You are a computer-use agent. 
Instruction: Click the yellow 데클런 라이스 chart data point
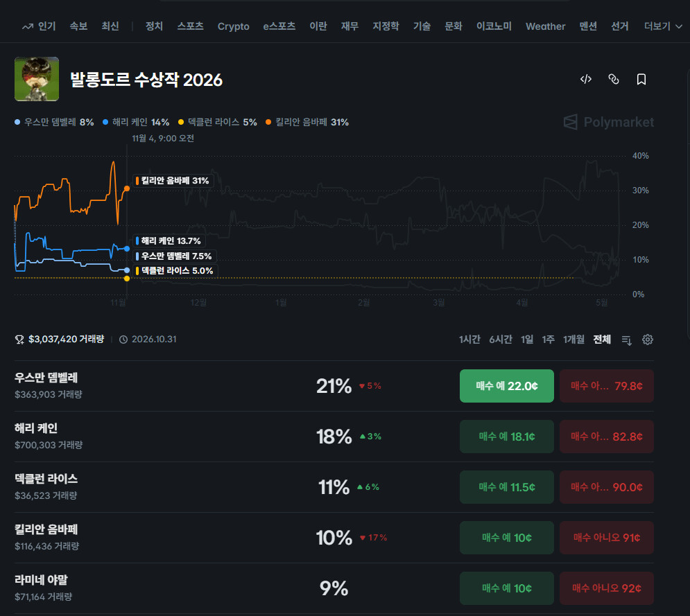(x=127, y=279)
